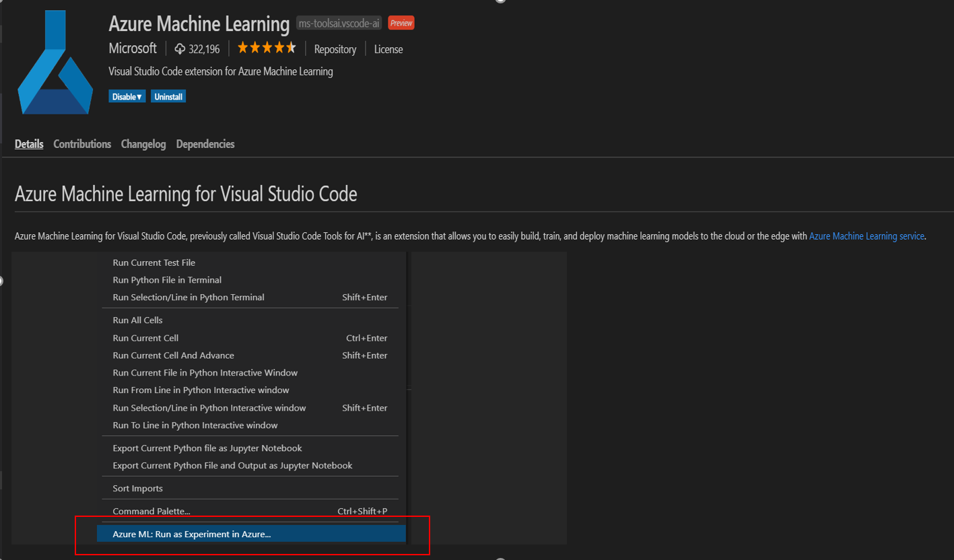The image size is (954, 560).
Task: Click Run All Cells menu entry
Action: [x=137, y=320]
